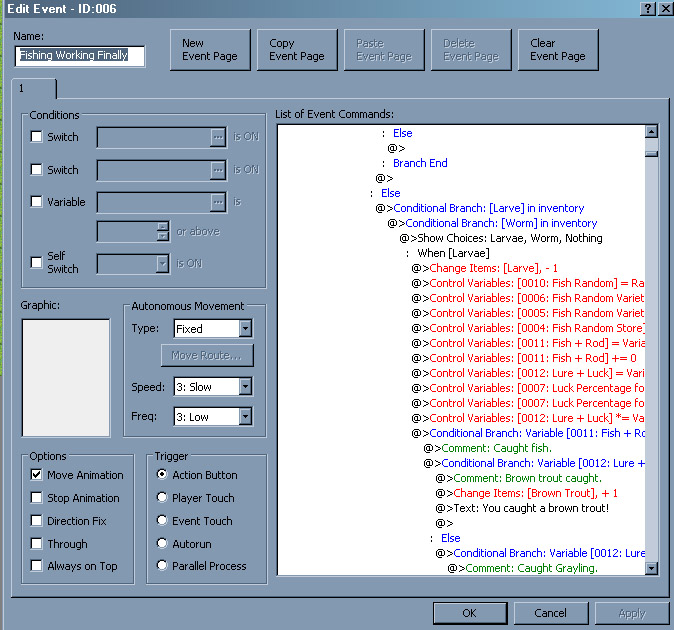Image resolution: width=674 pixels, height=630 pixels.
Task: Click the commands list scrollbar thumb
Action: [x=652, y=153]
